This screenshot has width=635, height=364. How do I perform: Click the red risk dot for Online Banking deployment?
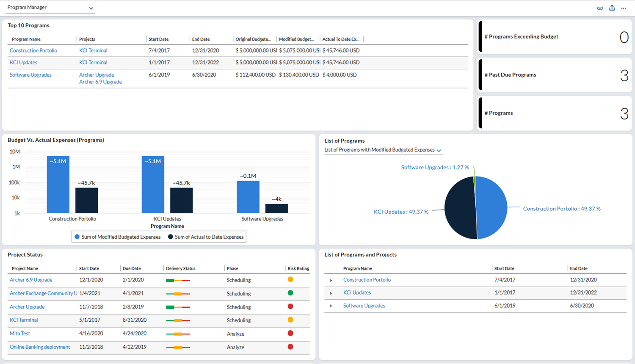[290, 347]
